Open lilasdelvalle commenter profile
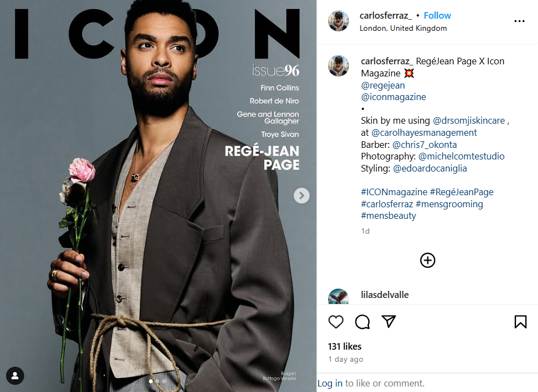The height and width of the screenshot is (392, 538). (385, 295)
